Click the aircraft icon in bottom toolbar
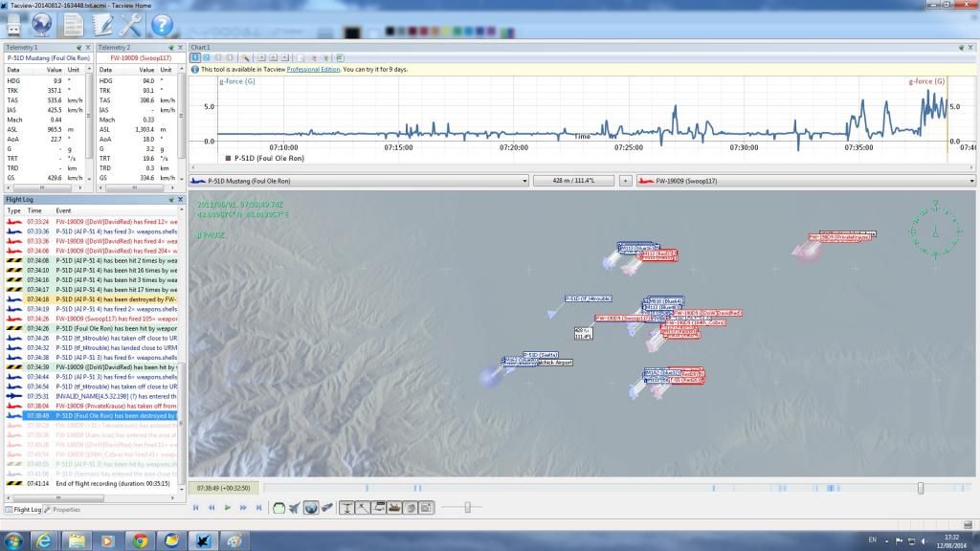 (294, 507)
